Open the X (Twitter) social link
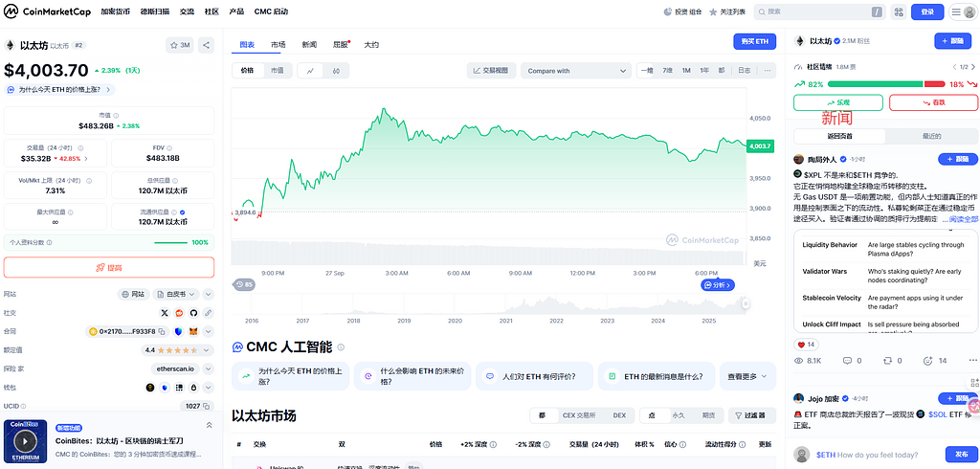The image size is (980, 469). coord(166,313)
